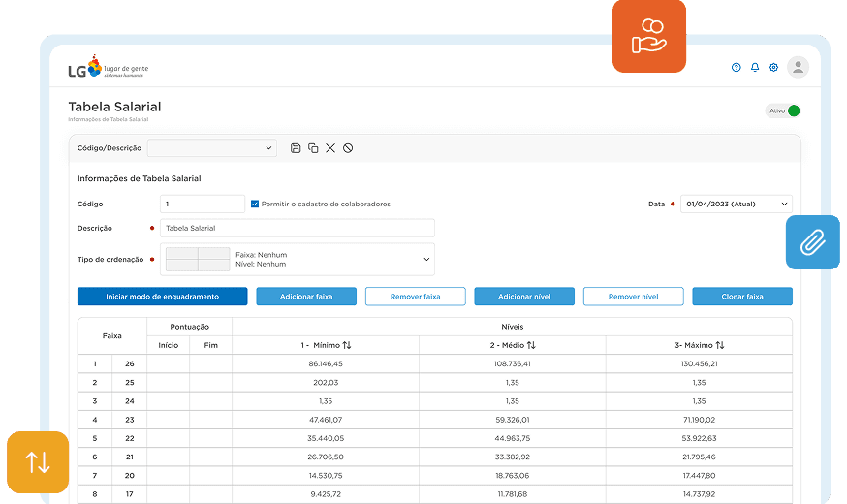Open the help question mark icon
The height and width of the screenshot is (504, 847).
tap(737, 68)
